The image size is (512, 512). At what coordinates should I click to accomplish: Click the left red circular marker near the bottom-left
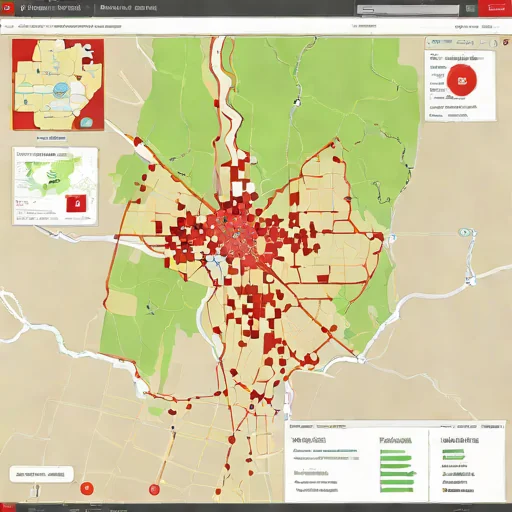pos(87,488)
